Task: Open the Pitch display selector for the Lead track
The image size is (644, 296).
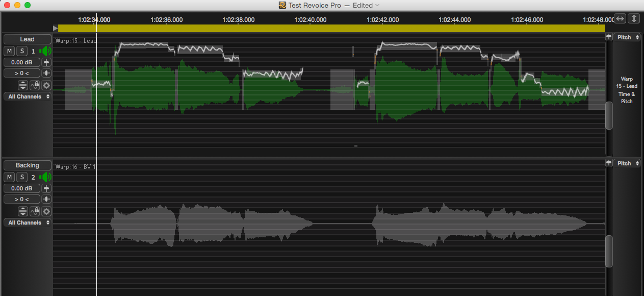Action: pyautogui.click(x=627, y=37)
